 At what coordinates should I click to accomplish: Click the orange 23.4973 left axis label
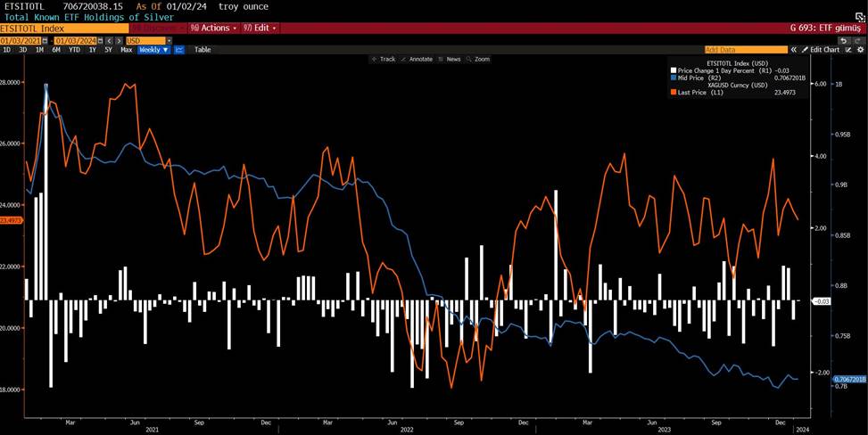[x=11, y=220]
